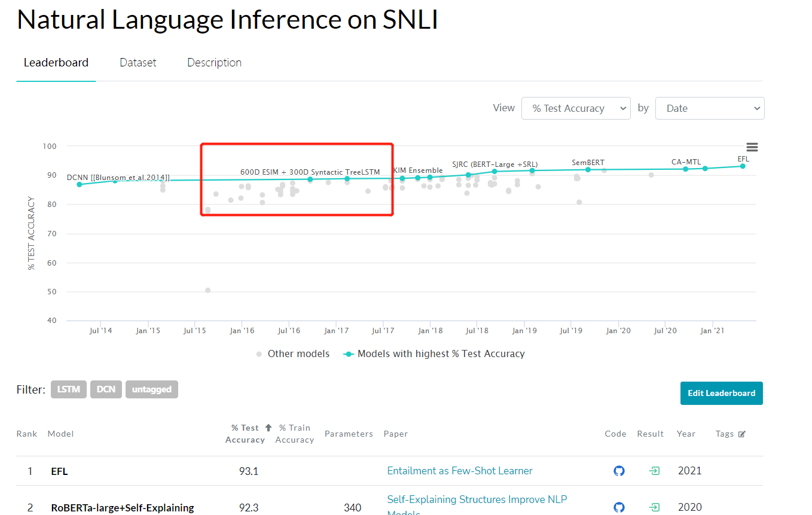This screenshot has height=515, width=812.
Task: Toggle the DCN filter tag
Action: pyautogui.click(x=106, y=389)
